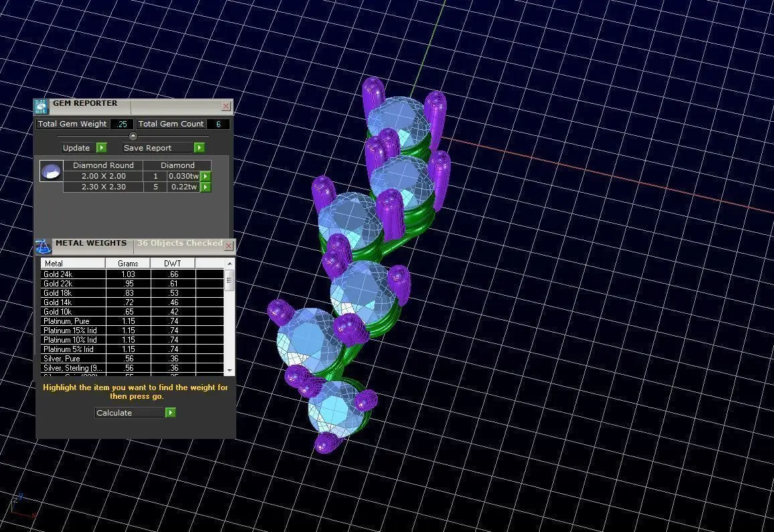
Task: Select the Platinum 10% Irid row
Action: [x=133, y=339]
